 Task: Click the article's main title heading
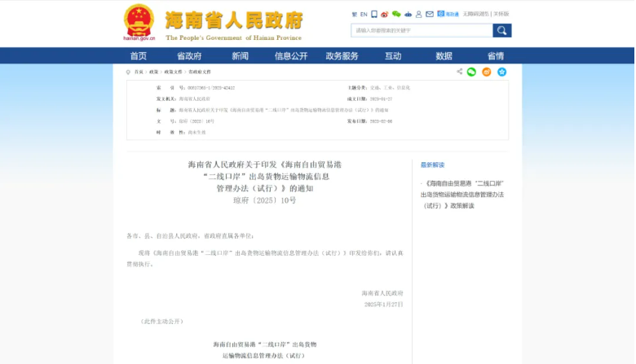coord(264,176)
